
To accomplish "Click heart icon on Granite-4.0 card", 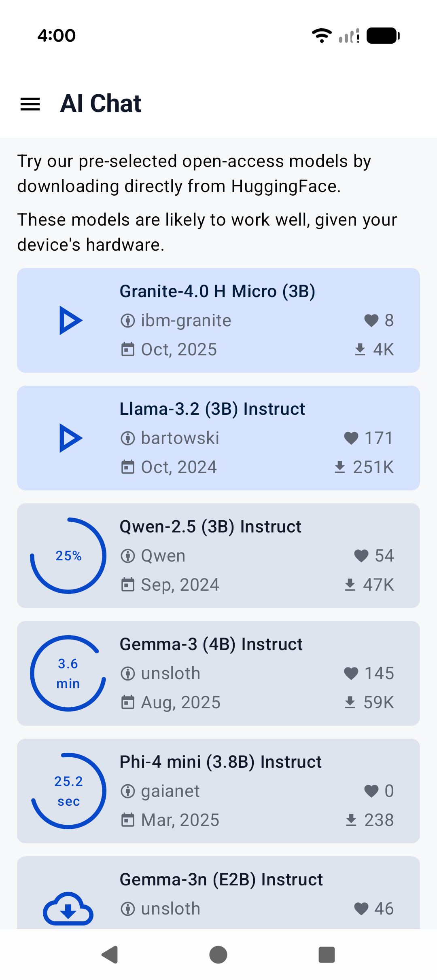I will pos(371,321).
